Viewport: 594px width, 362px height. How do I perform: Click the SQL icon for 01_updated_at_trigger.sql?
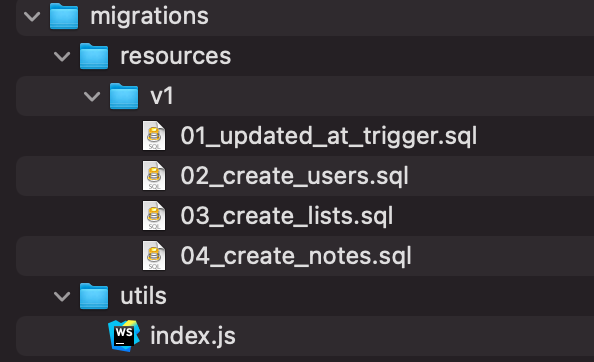click(154, 136)
